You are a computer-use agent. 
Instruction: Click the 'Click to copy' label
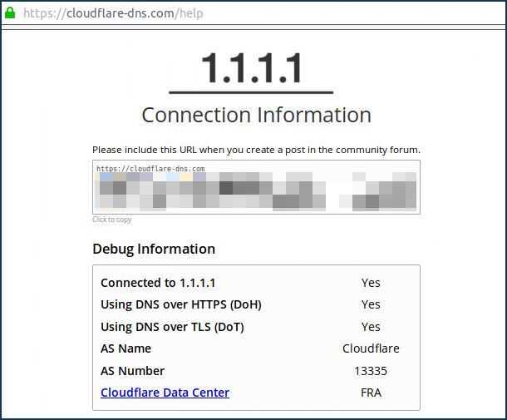[112, 220]
